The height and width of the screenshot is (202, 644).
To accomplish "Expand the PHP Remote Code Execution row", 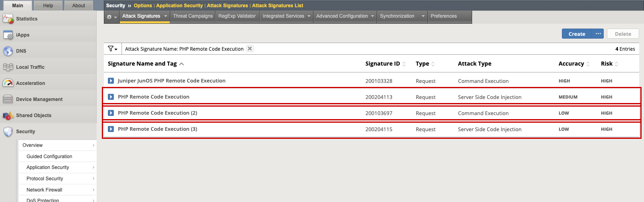I will coord(111,97).
